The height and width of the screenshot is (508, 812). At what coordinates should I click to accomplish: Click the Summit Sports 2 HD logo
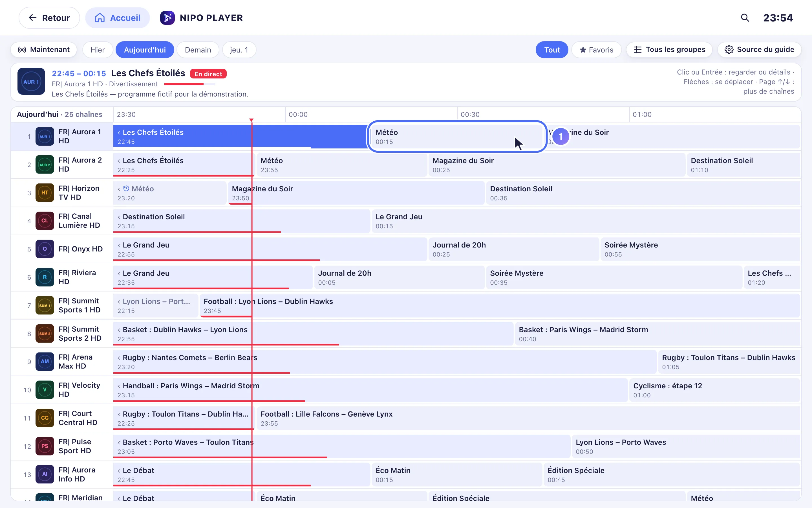coord(45,334)
